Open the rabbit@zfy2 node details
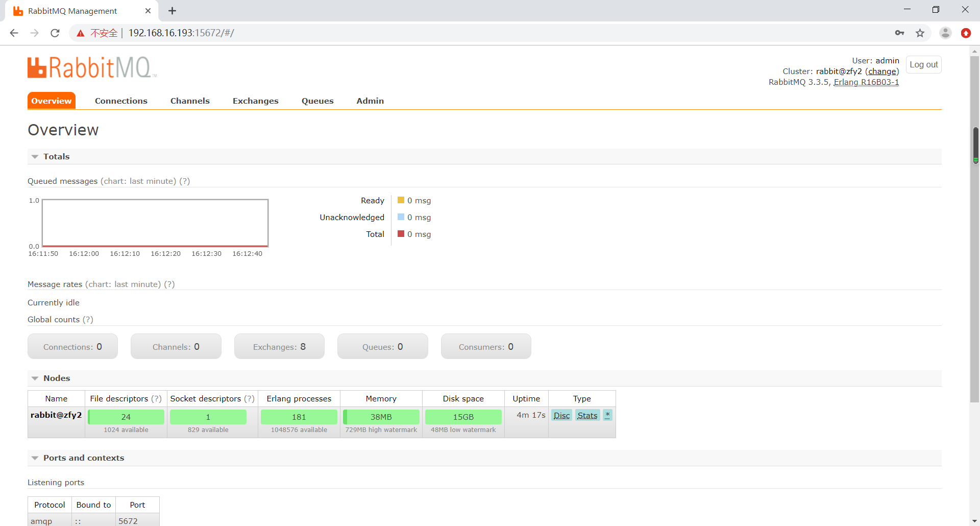The width and height of the screenshot is (980, 526). (56, 415)
